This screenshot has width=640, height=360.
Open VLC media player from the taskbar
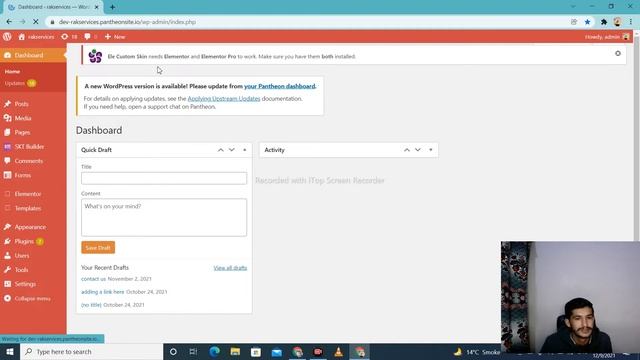coord(338,352)
